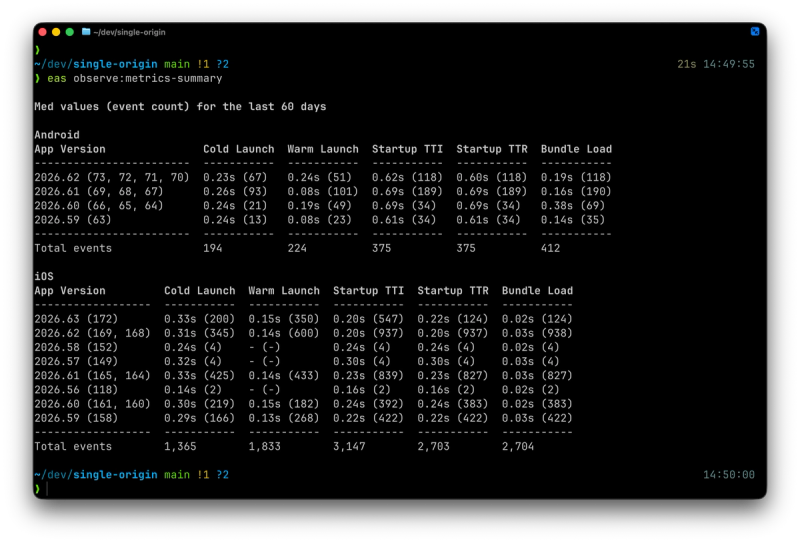The image size is (800, 543).
Task: Click the '21s 14:49:55' timestamp
Action: click(x=716, y=64)
